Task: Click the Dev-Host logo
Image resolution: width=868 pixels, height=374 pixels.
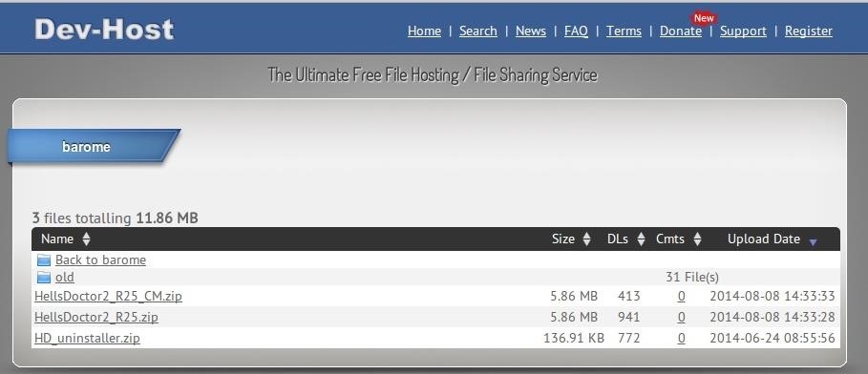Action: [104, 30]
